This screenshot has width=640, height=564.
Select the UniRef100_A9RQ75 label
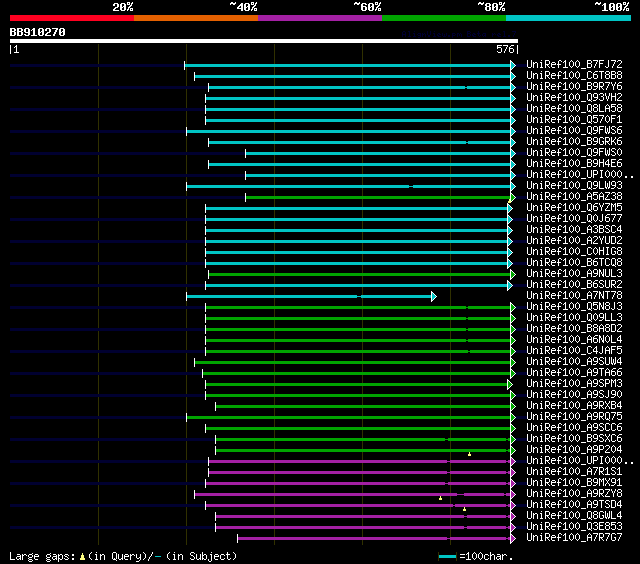click(x=574, y=417)
